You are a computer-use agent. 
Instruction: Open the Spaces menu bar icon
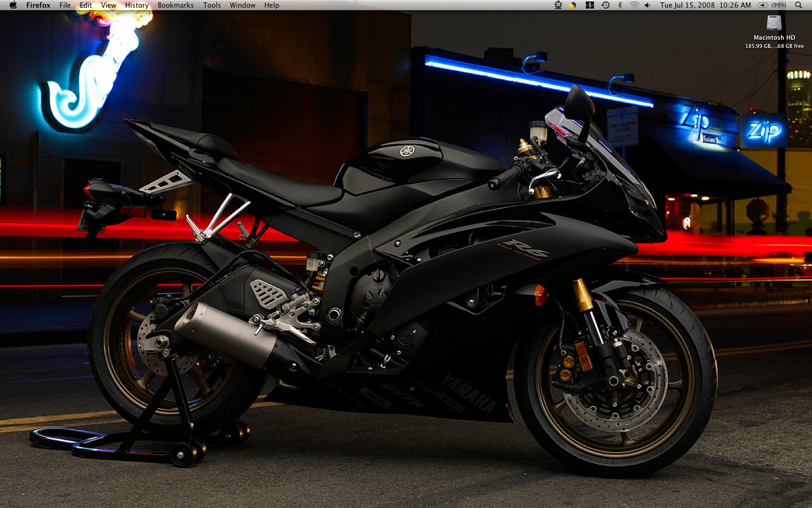(x=590, y=5)
